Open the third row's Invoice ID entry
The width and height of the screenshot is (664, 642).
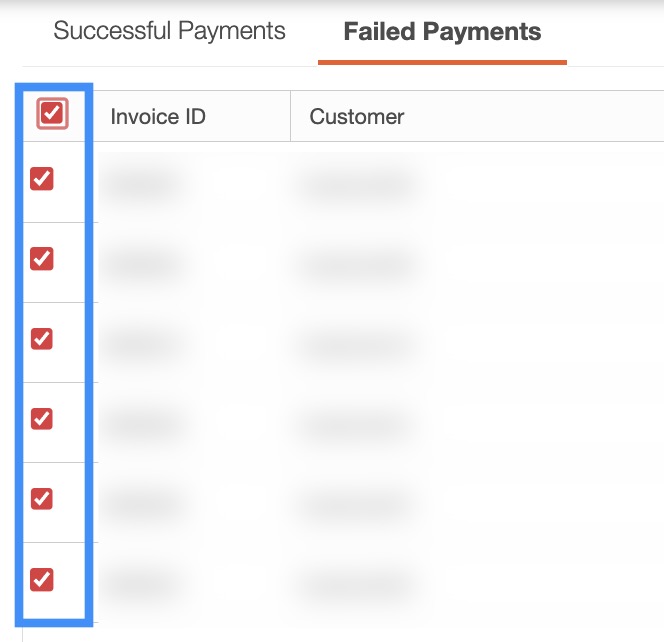click(x=142, y=345)
